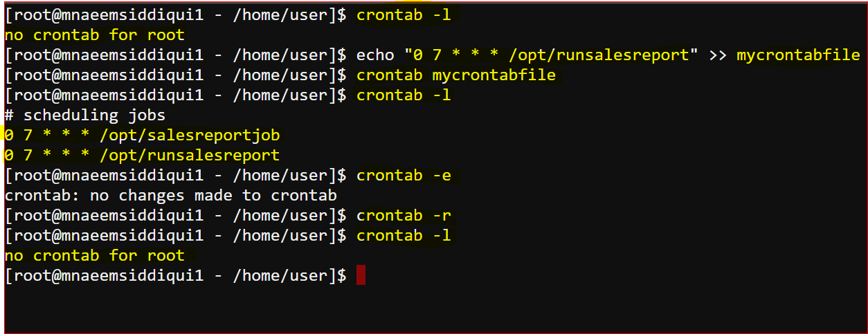Click the first 'crontab -l' command
This screenshot has height=334, width=868.
click(404, 15)
